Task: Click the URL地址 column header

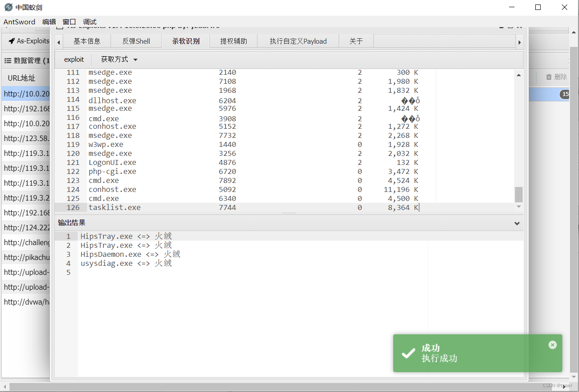Action: tap(22, 77)
